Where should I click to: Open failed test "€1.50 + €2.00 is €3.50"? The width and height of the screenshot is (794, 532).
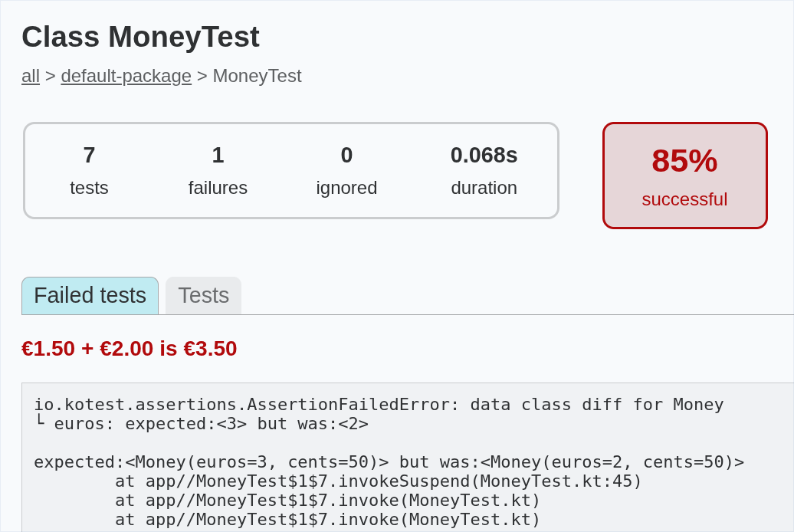[129, 349]
